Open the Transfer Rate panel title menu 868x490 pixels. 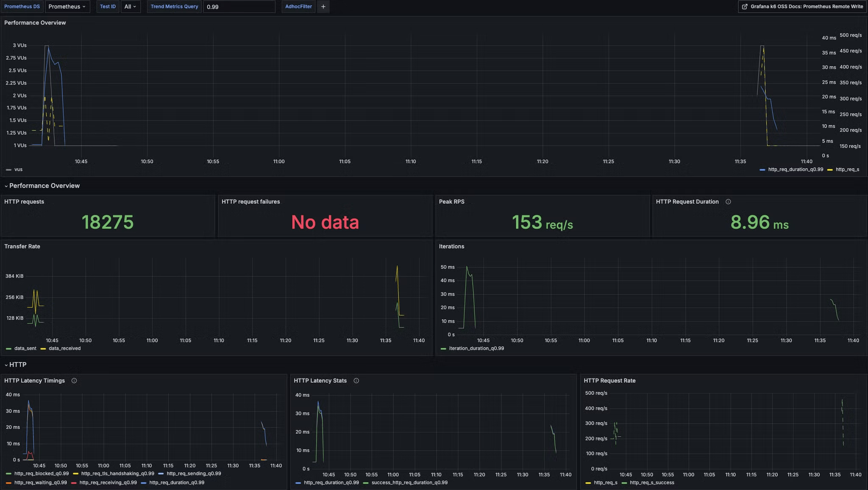click(22, 246)
